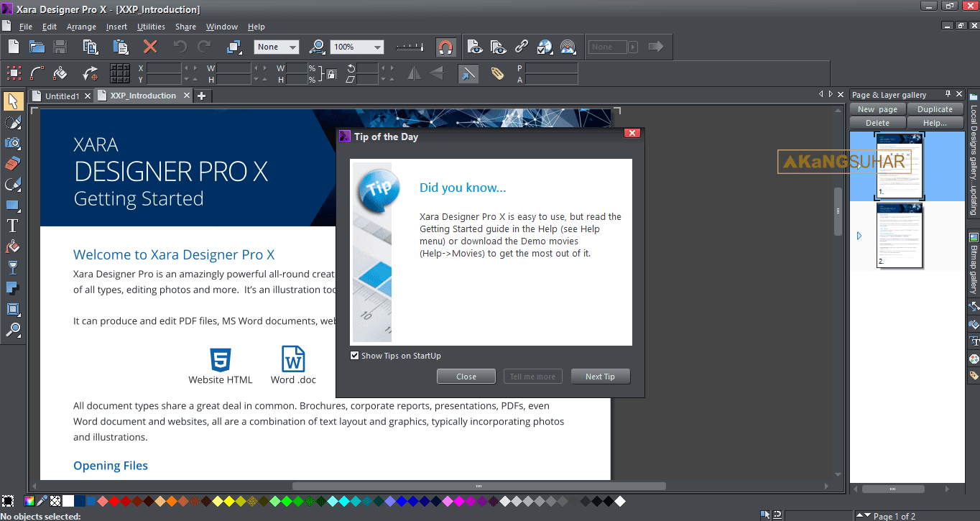Open the Bitmap gallery side tab

click(974, 262)
